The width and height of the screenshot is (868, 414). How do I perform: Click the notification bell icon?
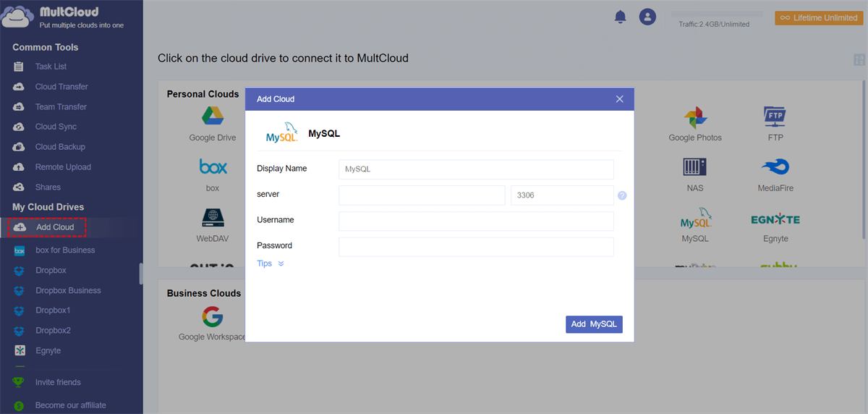[620, 17]
